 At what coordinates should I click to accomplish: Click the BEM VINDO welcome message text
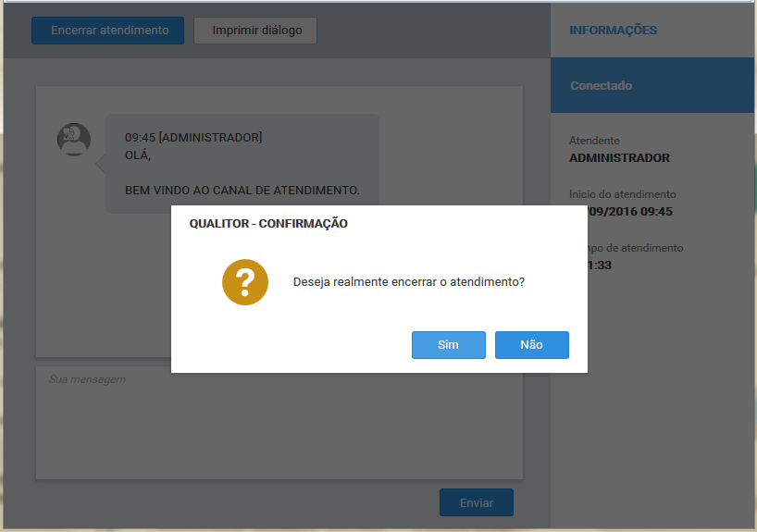pyautogui.click(x=242, y=191)
